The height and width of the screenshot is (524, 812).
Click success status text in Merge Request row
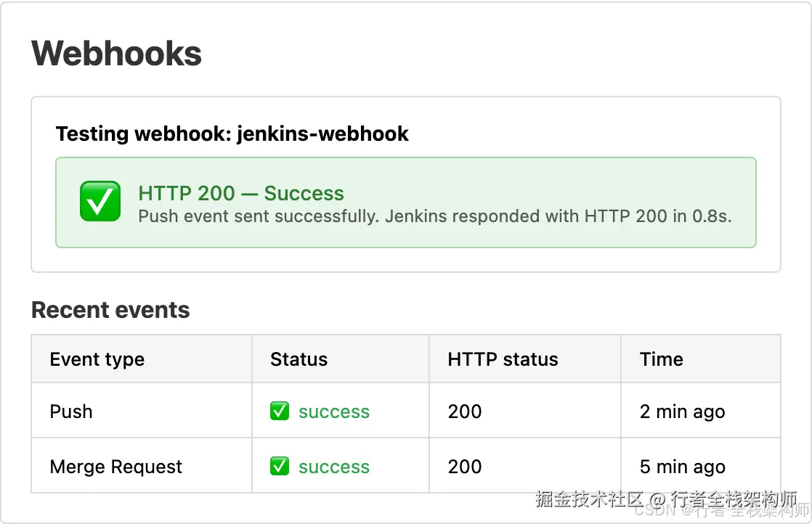pyautogui.click(x=334, y=467)
